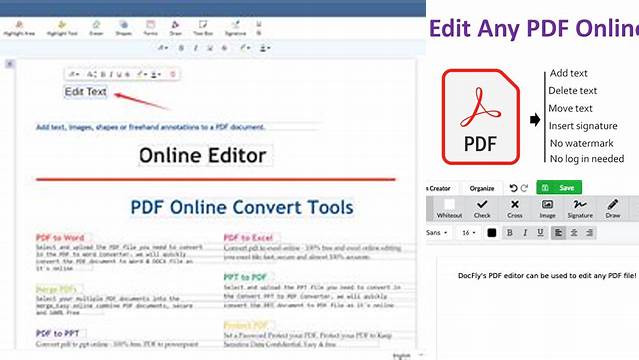This screenshot has height=360, width=639.
Task: Select the pencil Draw tool
Action: (x=613, y=208)
